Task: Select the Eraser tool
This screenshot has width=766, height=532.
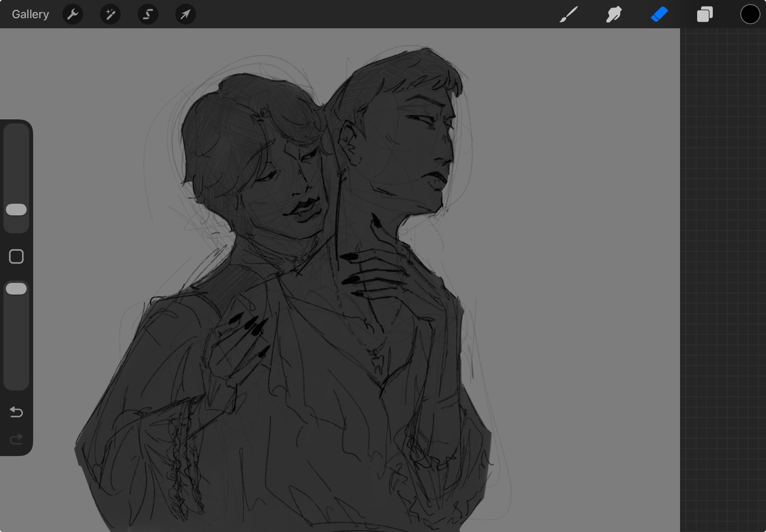Action: click(659, 14)
